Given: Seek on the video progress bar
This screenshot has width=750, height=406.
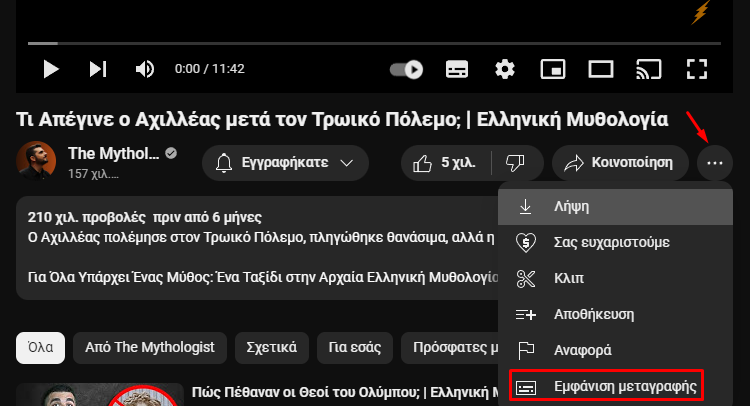Looking at the screenshot, I should 375,43.
